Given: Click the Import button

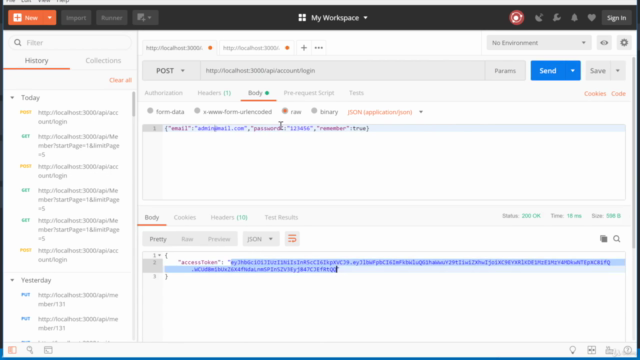Looking at the screenshot, I should (x=76, y=18).
